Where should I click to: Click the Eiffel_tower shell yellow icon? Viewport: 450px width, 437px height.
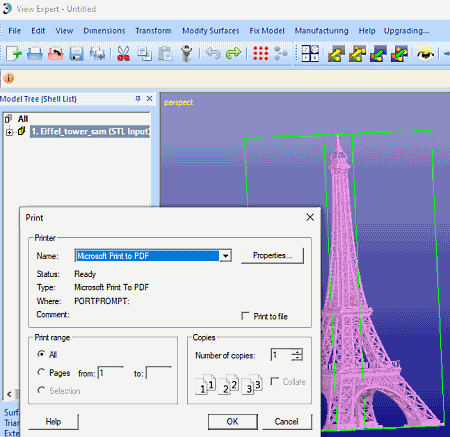[x=21, y=131]
